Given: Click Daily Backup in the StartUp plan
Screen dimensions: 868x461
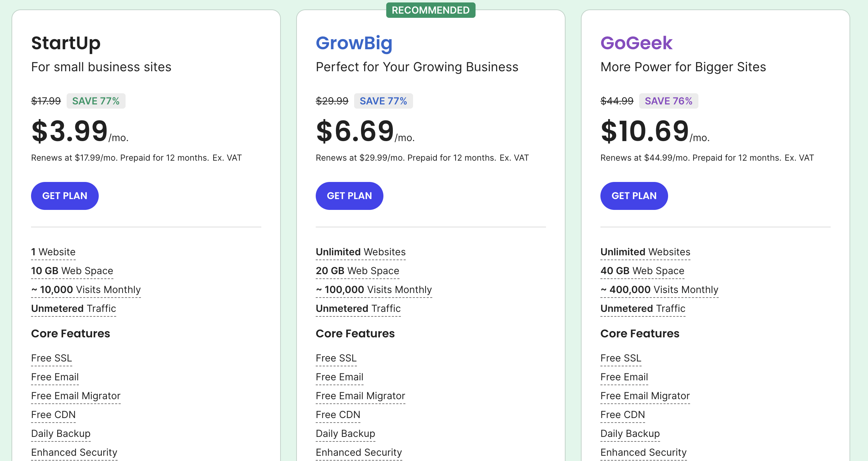Looking at the screenshot, I should 61,433.
